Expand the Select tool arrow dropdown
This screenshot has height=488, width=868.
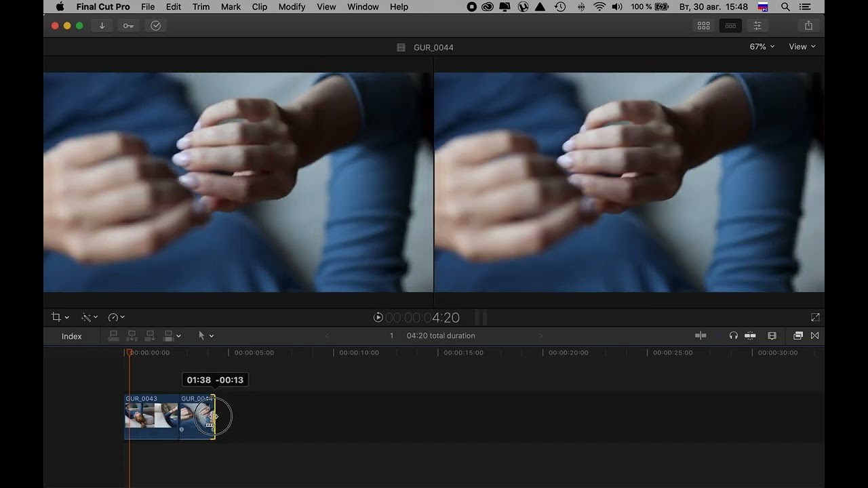coord(205,335)
